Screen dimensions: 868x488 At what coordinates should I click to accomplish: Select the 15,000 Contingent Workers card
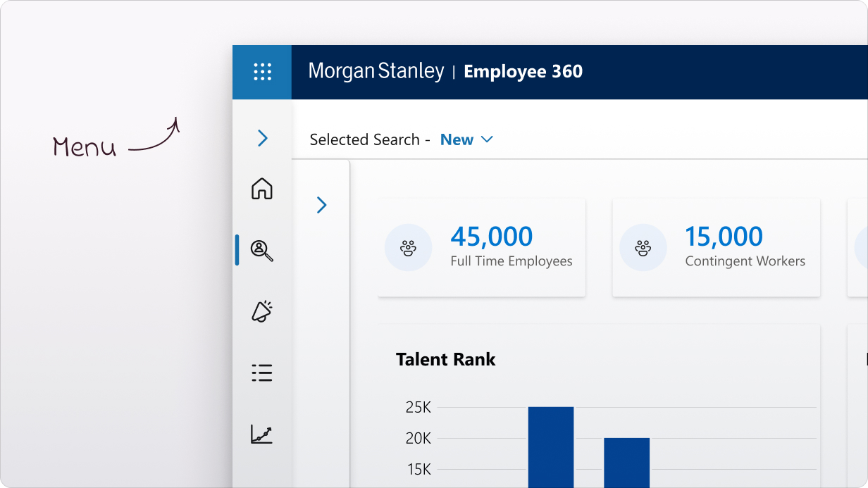coord(716,248)
